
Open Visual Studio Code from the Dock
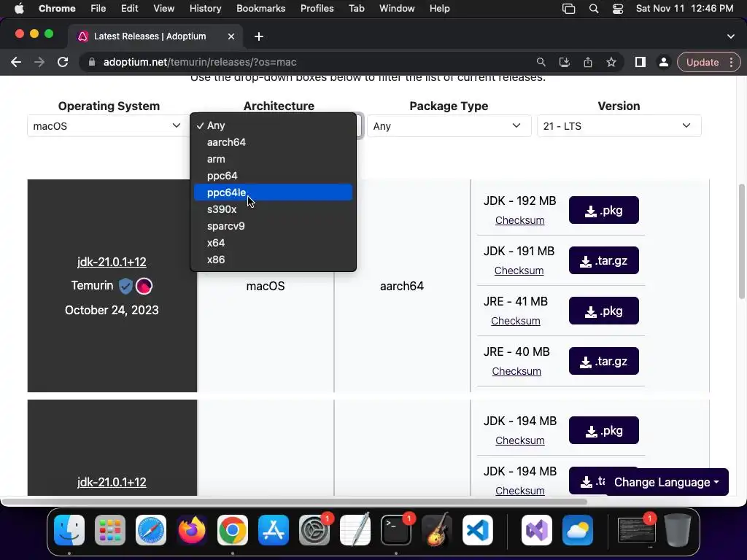[x=477, y=530]
